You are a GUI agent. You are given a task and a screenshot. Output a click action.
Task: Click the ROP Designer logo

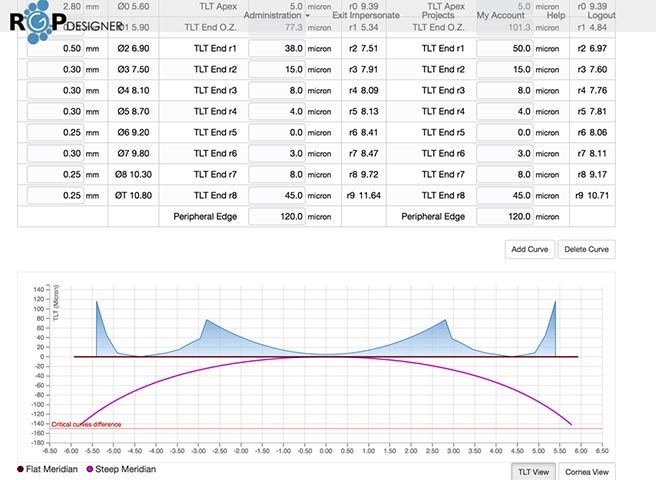coord(38,20)
